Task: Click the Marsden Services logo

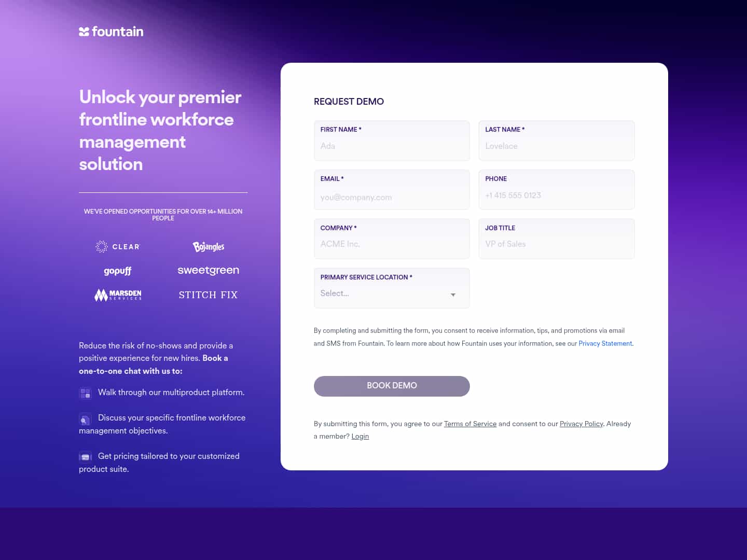Action: (x=118, y=295)
